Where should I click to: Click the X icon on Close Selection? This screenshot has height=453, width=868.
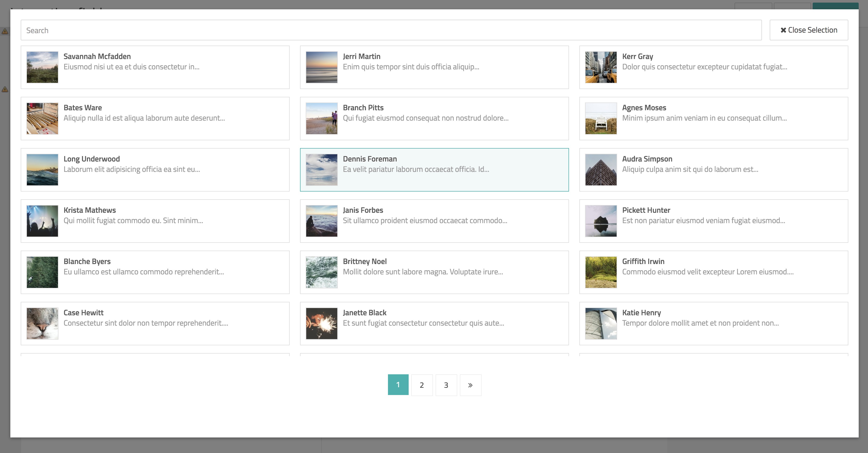(x=783, y=30)
